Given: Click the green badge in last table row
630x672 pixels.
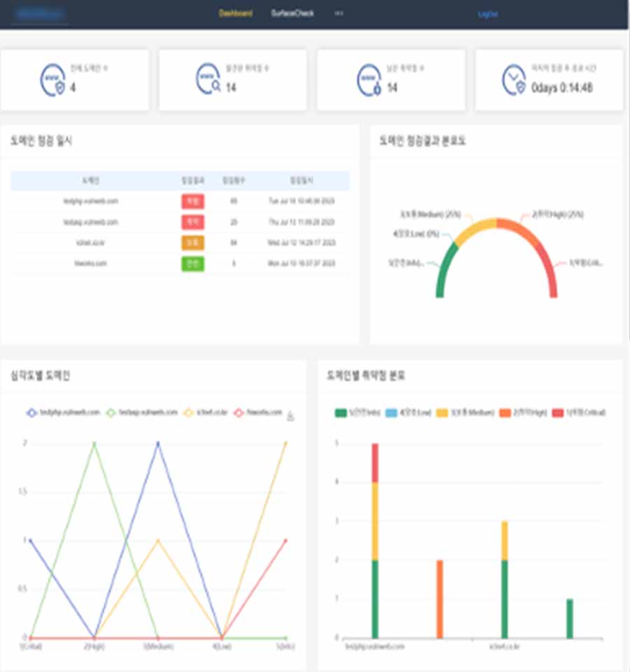Looking at the screenshot, I should coord(192,264).
